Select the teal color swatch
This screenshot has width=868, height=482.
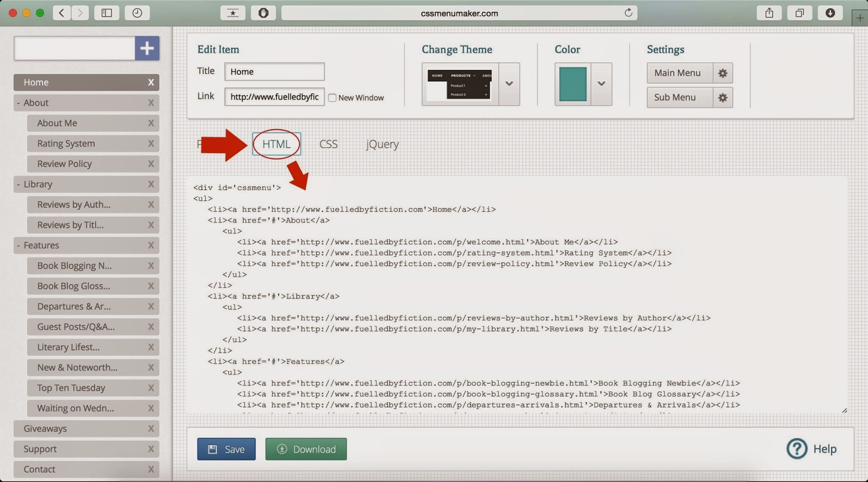point(573,84)
